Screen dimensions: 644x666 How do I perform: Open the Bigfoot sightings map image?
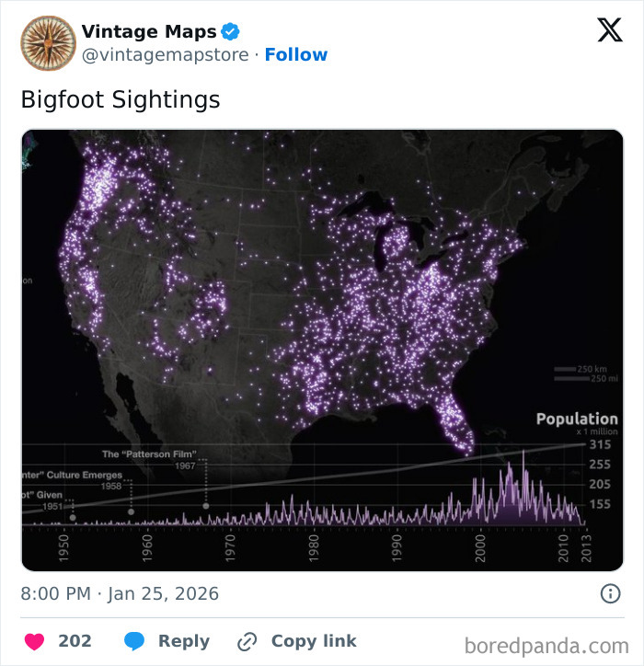click(x=322, y=304)
